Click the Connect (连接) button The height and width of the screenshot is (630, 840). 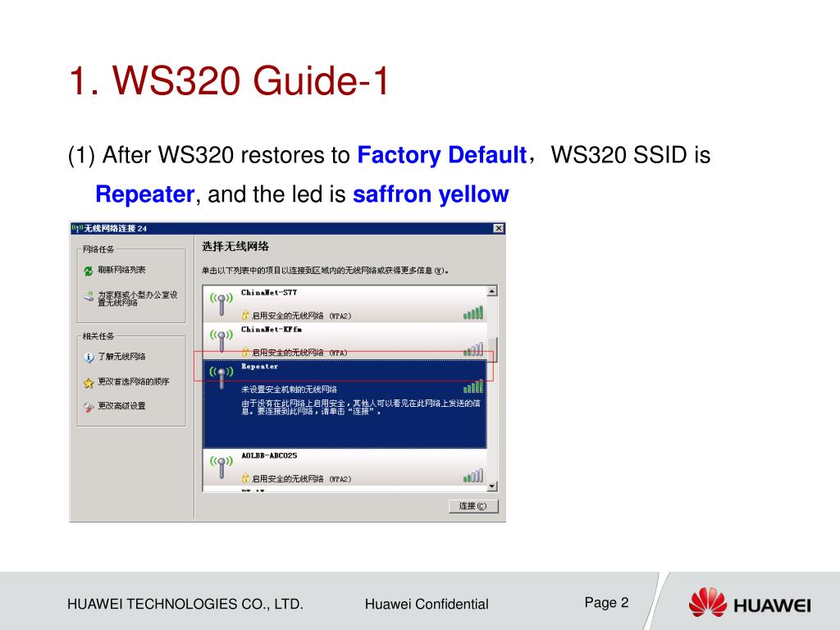(473, 506)
